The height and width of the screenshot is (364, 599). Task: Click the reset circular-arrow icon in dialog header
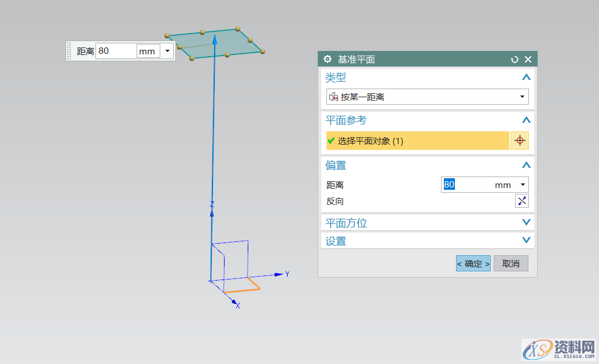pyautogui.click(x=515, y=59)
